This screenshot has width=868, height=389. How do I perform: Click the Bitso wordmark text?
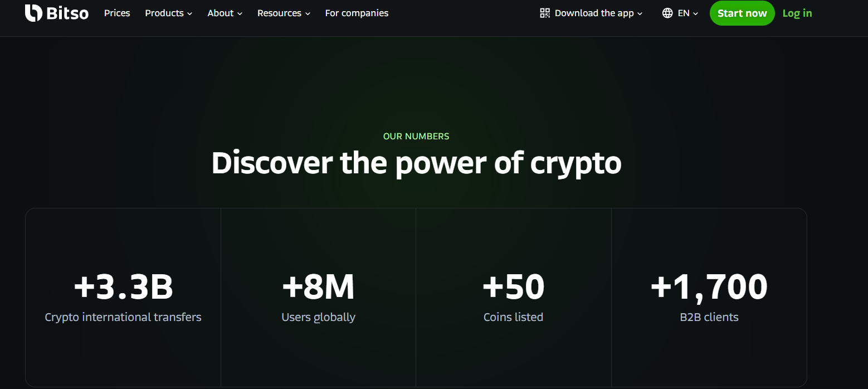tap(67, 13)
